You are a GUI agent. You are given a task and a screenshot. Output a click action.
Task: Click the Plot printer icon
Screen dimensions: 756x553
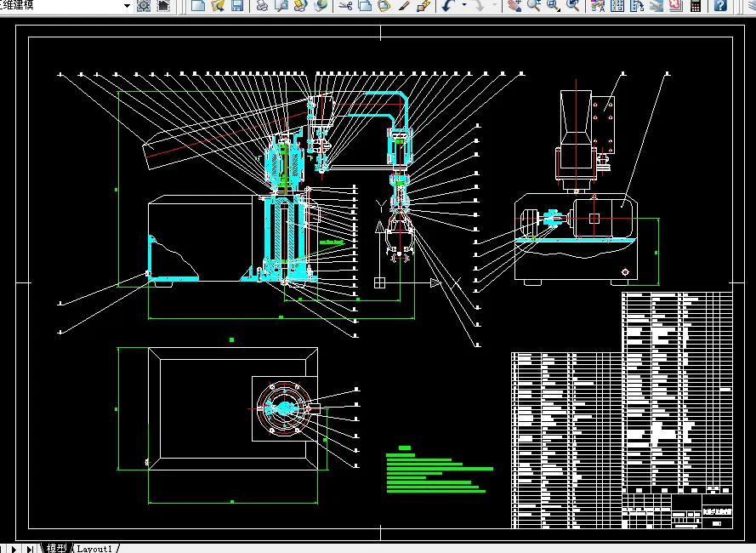click(262, 6)
